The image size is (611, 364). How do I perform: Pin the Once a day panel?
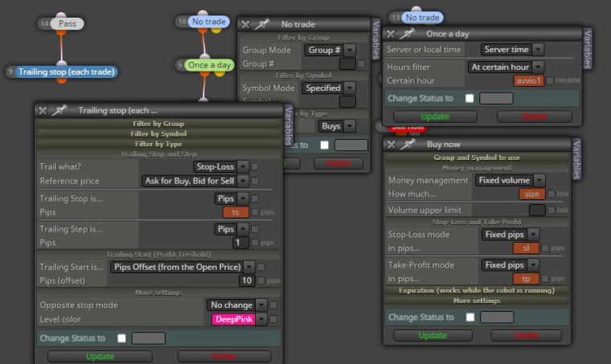tap(407, 34)
